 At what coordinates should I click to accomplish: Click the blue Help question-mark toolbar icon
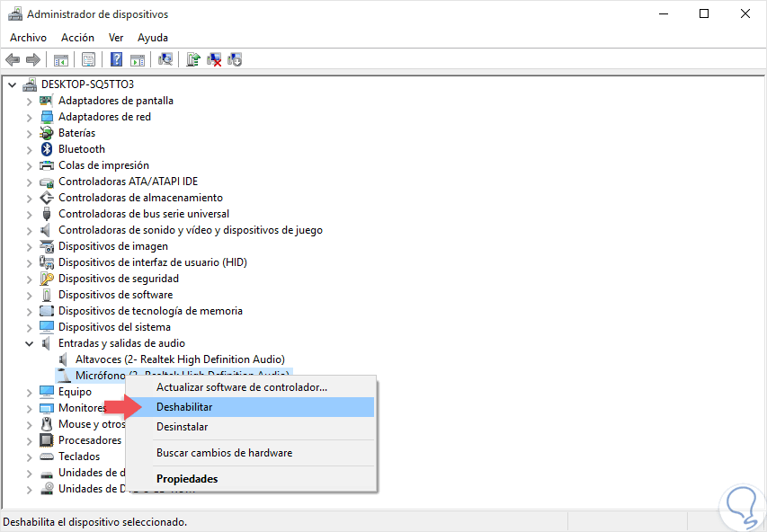116,59
